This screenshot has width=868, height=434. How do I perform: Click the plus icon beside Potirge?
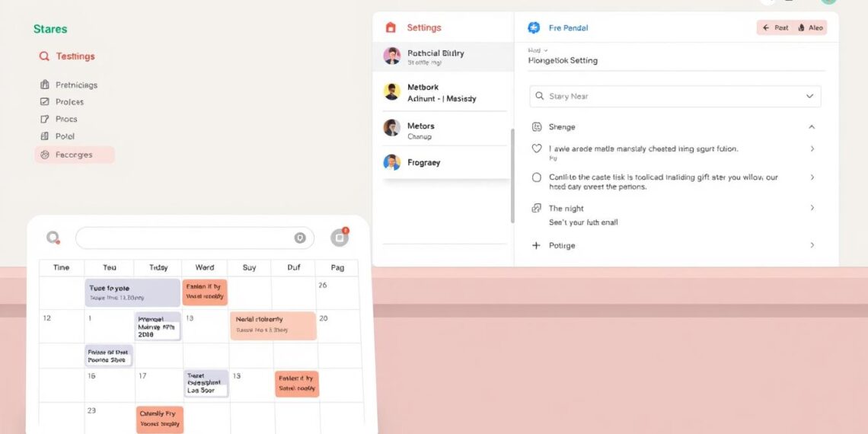536,245
